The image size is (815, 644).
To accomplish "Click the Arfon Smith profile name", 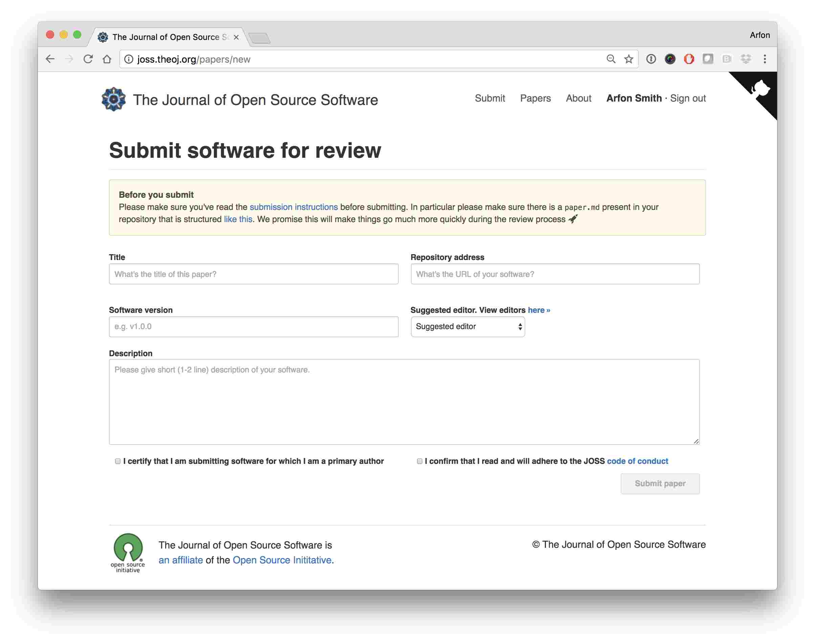I will 634,99.
